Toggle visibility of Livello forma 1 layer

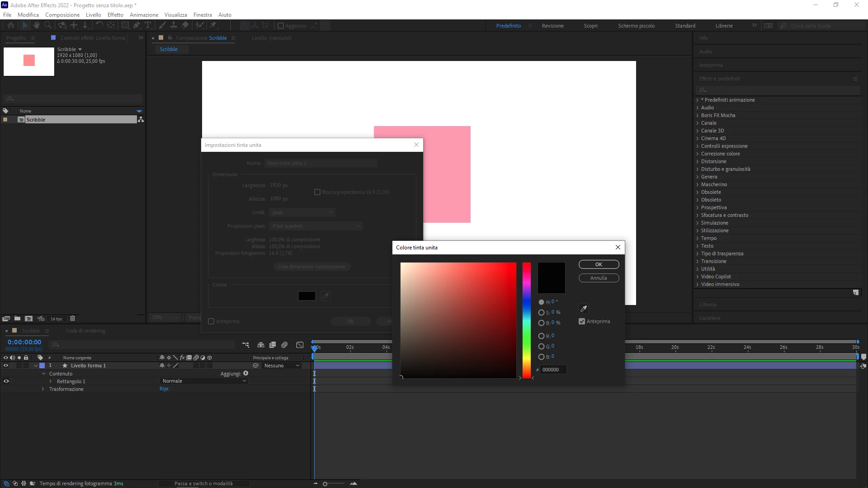click(x=6, y=366)
